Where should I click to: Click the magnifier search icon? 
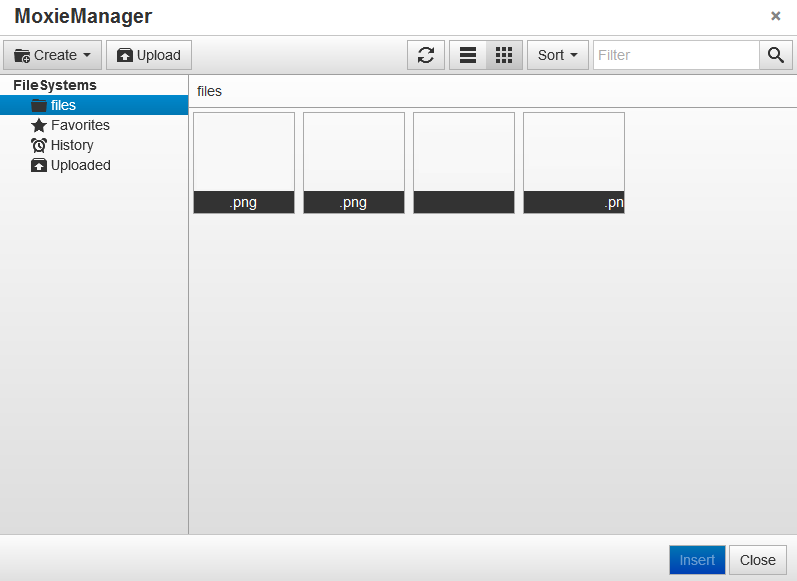coord(775,55)
